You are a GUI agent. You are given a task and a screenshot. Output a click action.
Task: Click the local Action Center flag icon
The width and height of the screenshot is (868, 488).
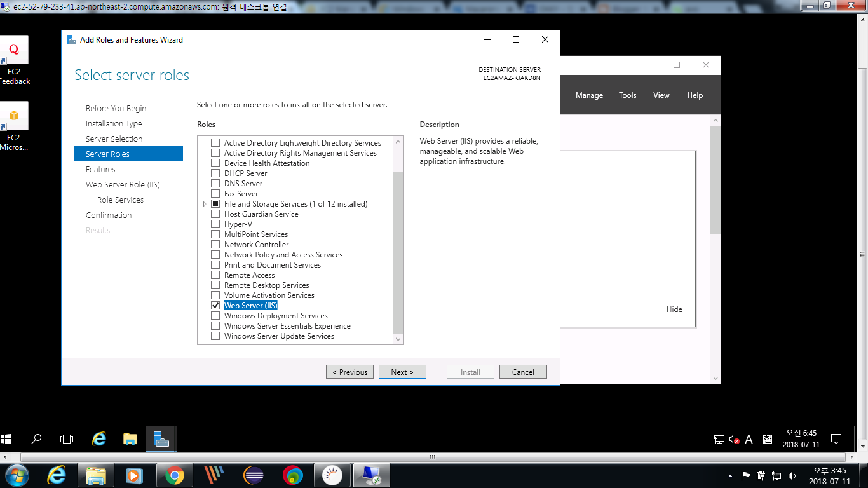(746, 476)
